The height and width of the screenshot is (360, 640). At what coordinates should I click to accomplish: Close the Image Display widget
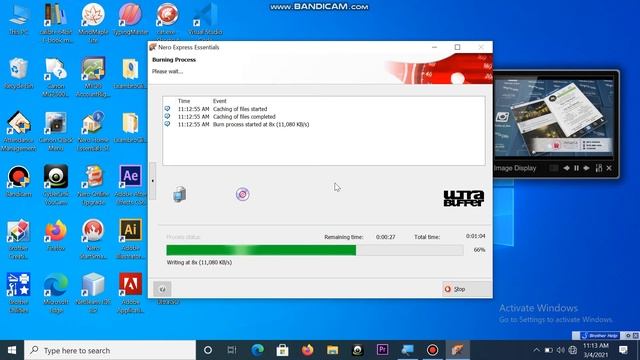(x=609, y=168)
